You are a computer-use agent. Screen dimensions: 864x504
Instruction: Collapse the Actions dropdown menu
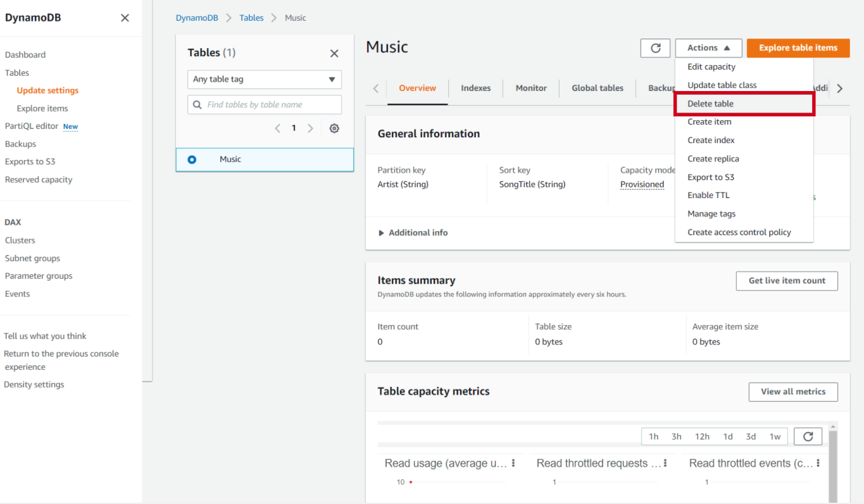[708, 48]
